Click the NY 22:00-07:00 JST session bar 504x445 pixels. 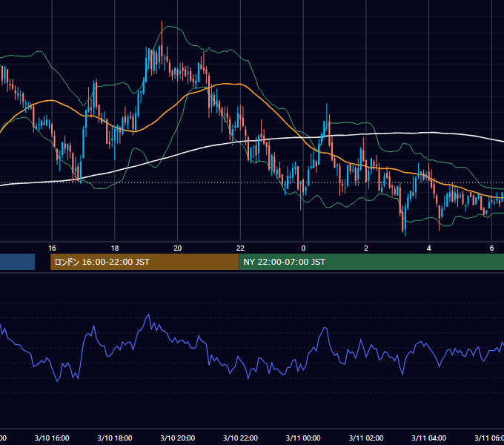point(371,262)
